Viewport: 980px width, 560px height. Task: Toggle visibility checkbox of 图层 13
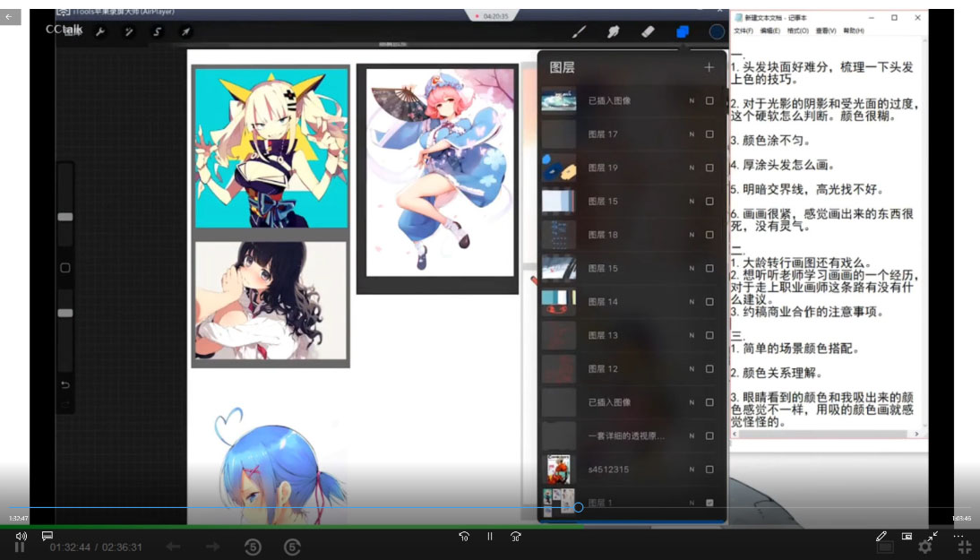pos(709,336)
